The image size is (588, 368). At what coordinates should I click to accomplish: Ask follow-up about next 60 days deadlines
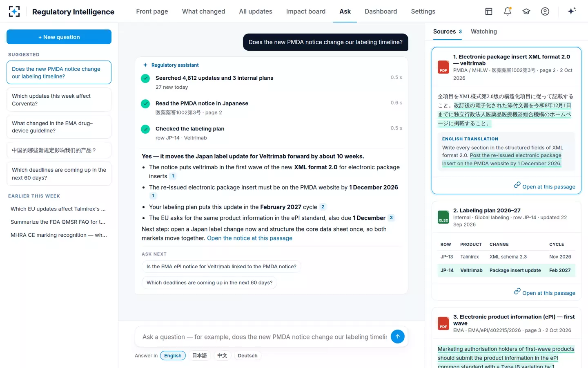click(209, 283)
